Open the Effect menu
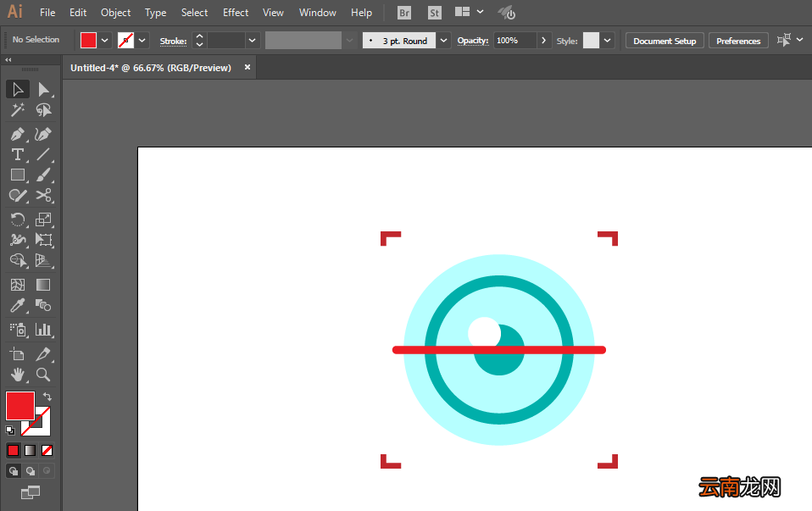The image size is (812, 511). (236, 13)
